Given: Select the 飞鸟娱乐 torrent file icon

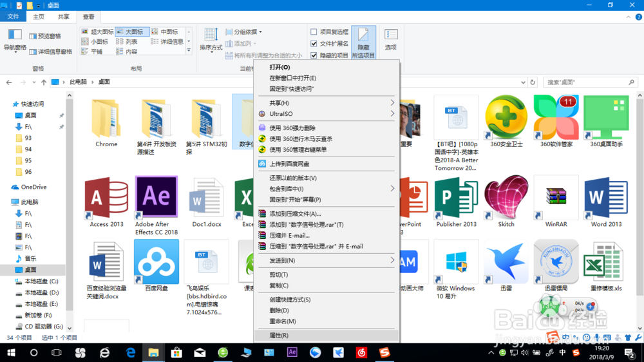Looking at the screenshot, I should point(207,262).
